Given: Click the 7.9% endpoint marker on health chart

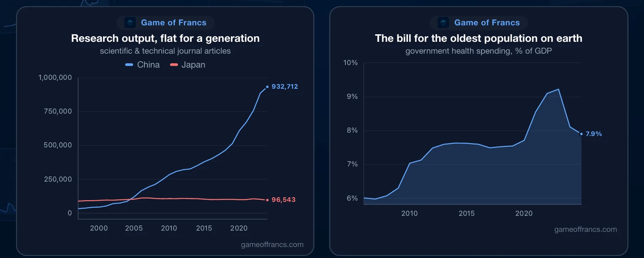Looking at the screenshot, I should pyautogui.click(x=581, y=134).
